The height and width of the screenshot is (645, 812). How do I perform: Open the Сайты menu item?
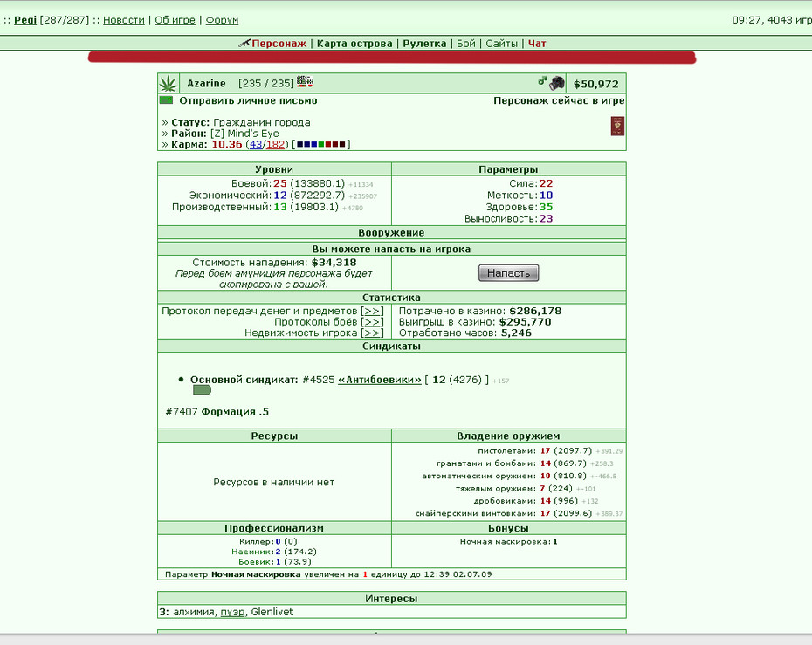pos(501,44)
